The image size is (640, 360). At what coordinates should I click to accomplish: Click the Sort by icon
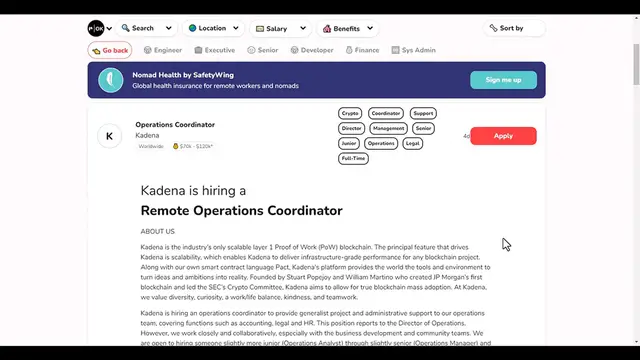click(x=493, y=28)
